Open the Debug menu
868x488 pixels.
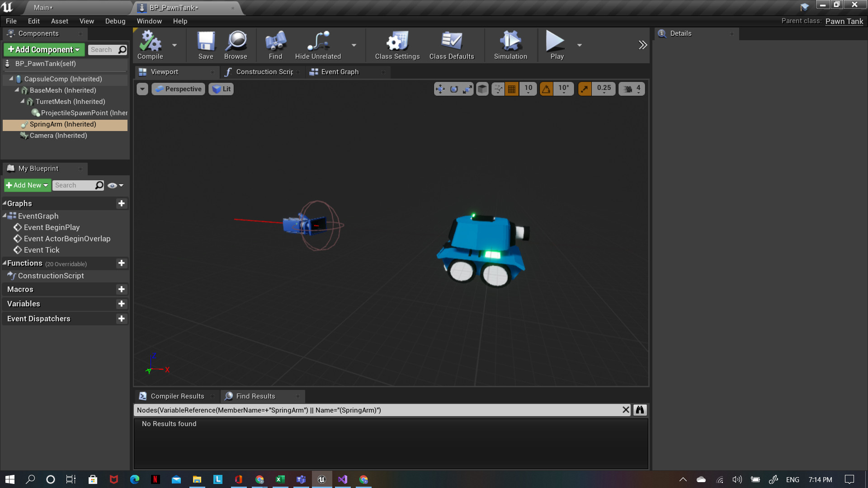click(115, 21)
